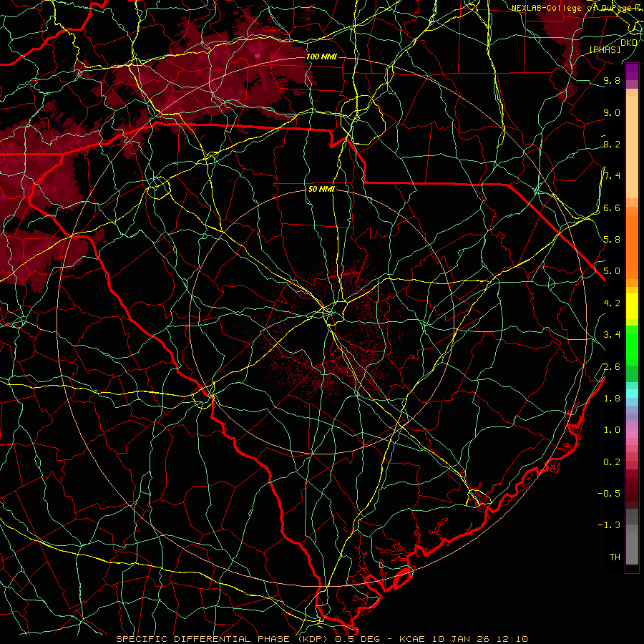Click the bright green band of the color scale

[632, 345]
